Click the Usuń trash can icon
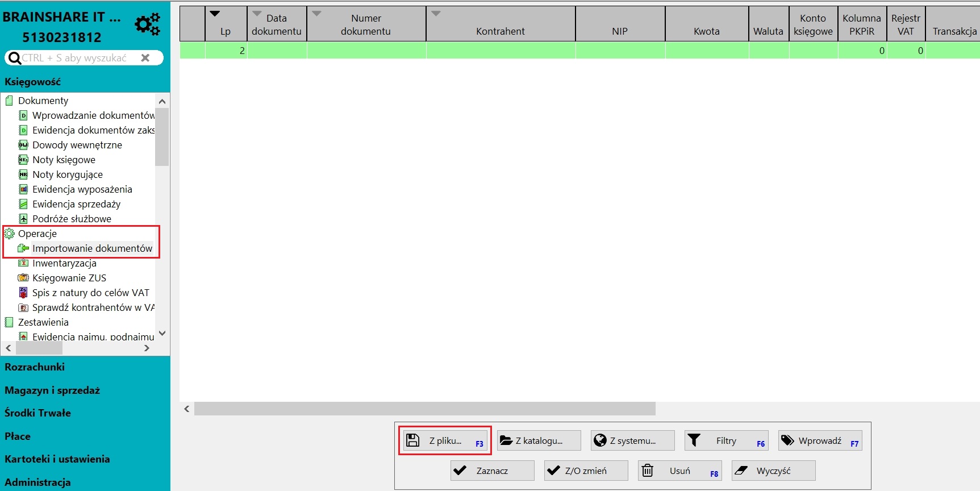980x491 pixels. [648, 471]
